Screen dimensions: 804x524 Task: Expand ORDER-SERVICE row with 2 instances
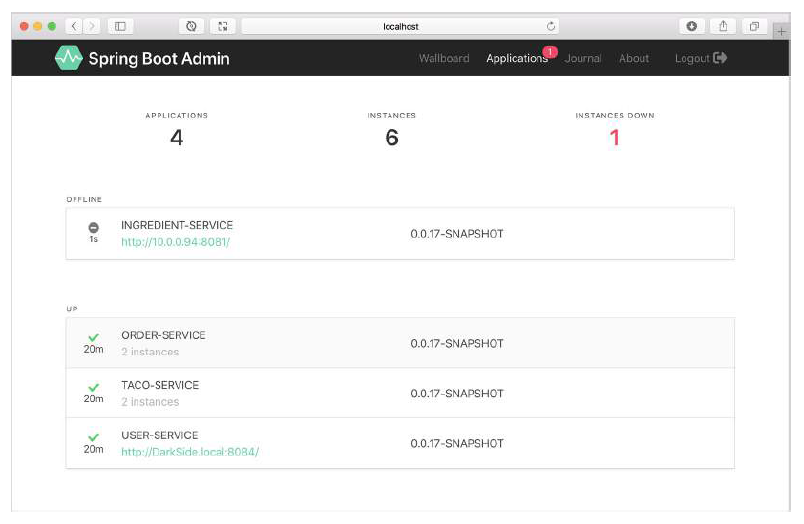(x=400, y=343)
